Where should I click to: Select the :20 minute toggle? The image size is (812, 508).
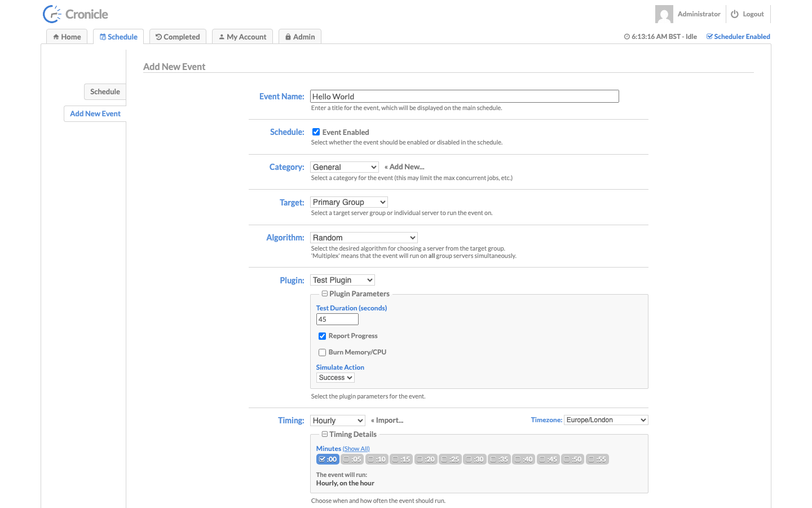click(x=426, y=459)
